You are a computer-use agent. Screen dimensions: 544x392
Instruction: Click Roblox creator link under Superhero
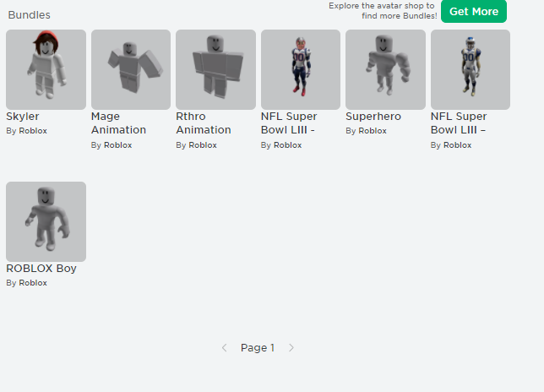pos(373,131)
